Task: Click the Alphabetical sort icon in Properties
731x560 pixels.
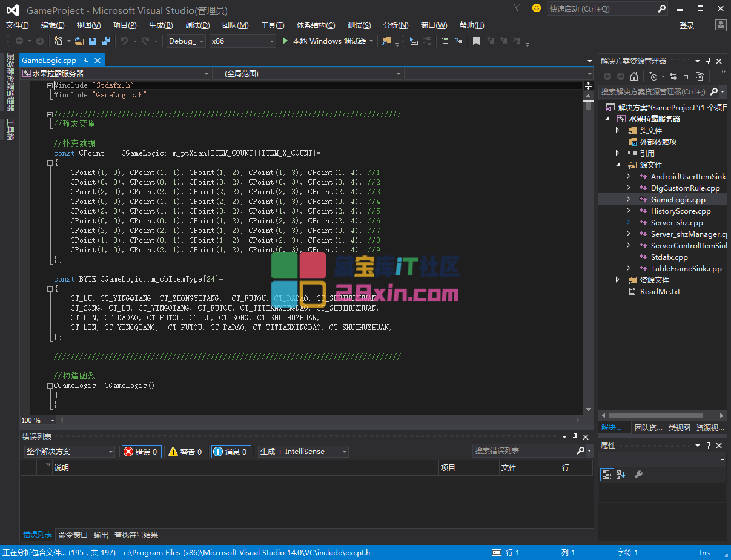Action: [x=621, y=475]
